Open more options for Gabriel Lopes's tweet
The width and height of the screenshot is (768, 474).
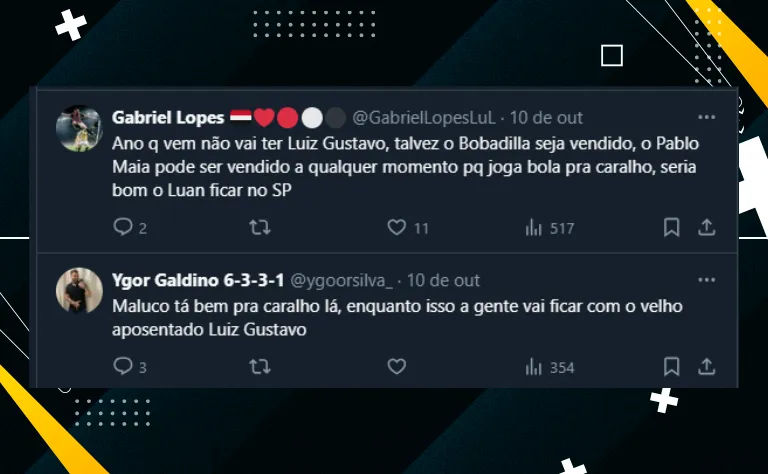point(706,117)
